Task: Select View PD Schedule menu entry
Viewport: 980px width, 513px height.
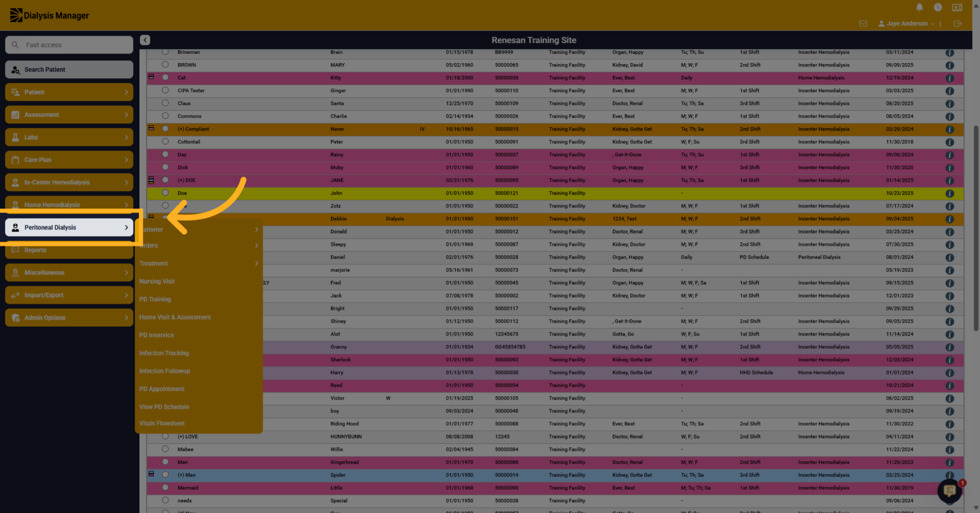Action: coord(164,407)
